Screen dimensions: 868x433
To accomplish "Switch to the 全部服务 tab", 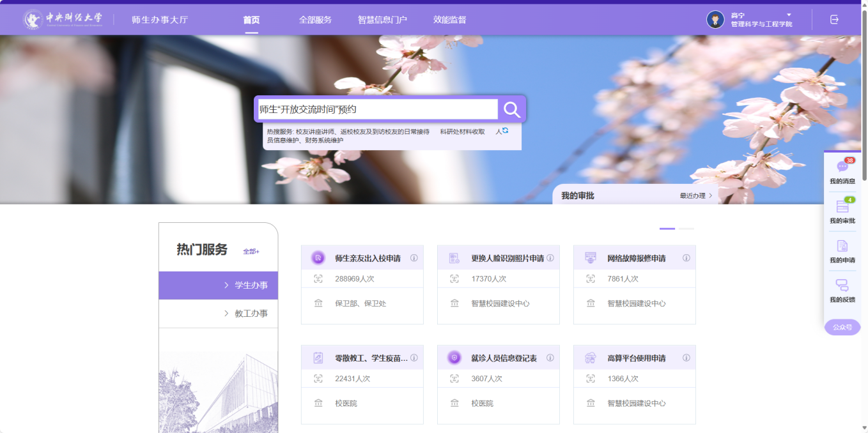I will (315, 20).
